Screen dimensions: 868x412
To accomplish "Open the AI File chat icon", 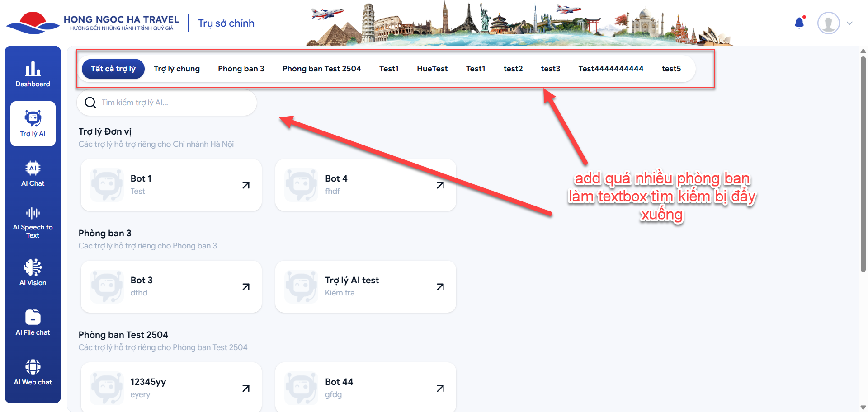I will tap(33, 323).
